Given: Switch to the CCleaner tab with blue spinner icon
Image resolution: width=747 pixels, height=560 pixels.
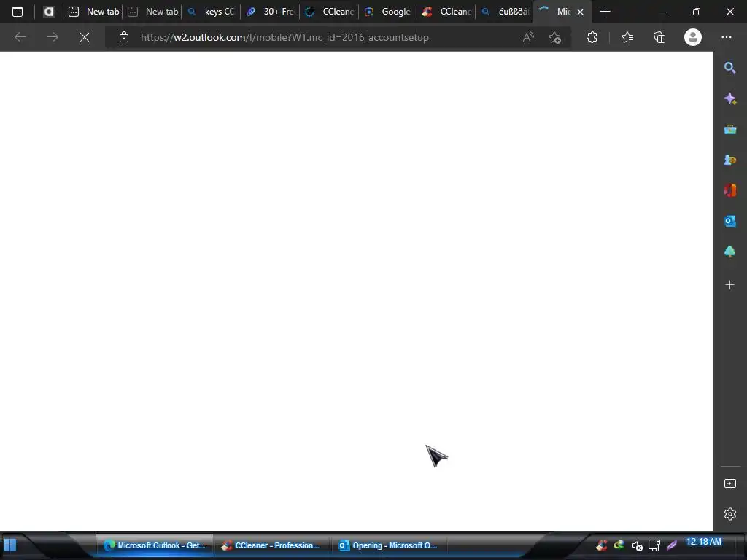Looking at the screenshot, I should (329, 12).
